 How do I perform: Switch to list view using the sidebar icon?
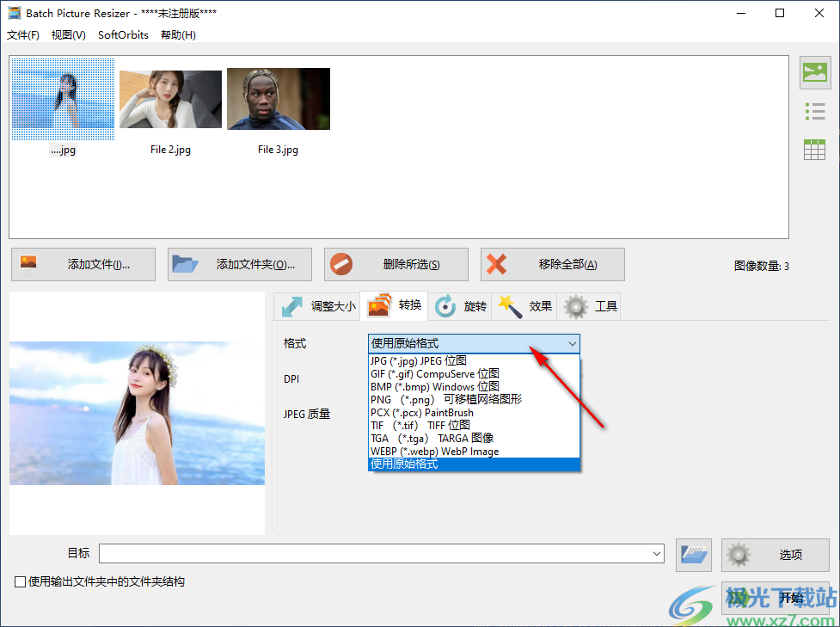(814, 111)
